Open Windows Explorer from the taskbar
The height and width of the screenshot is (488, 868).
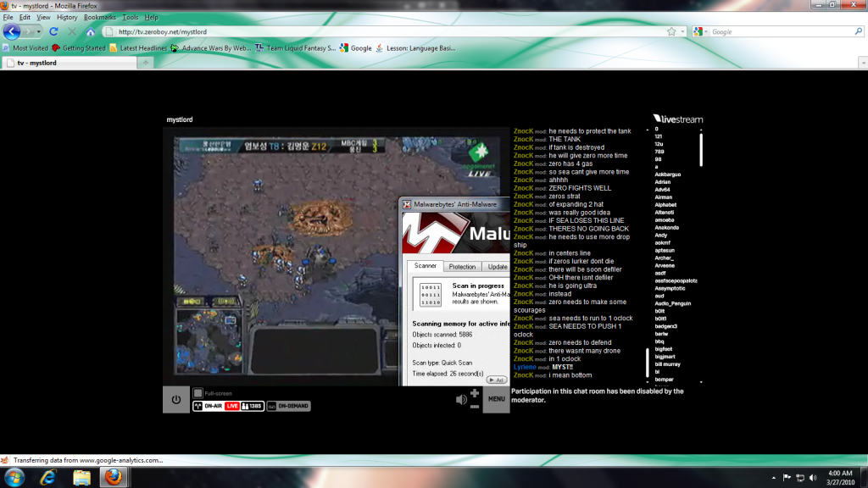pyautogui.click(x=81, y=478)
